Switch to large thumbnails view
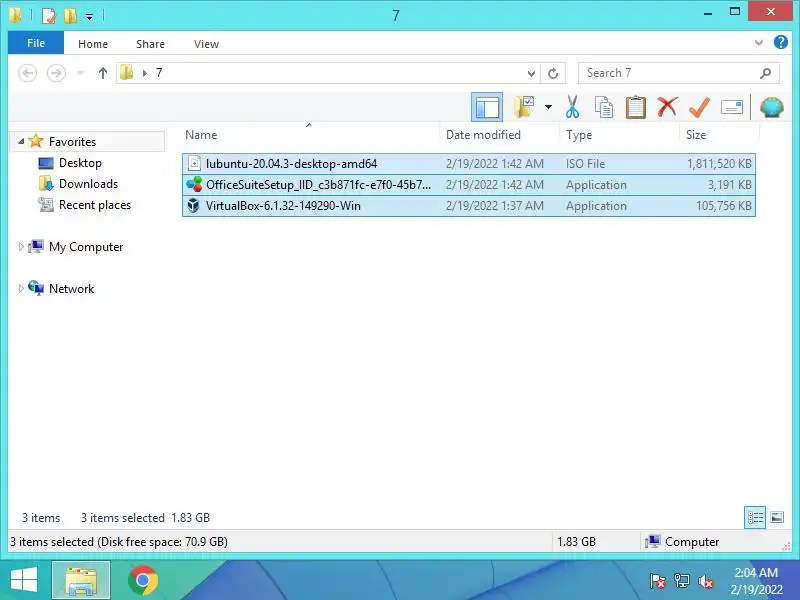 coord(777,517)
